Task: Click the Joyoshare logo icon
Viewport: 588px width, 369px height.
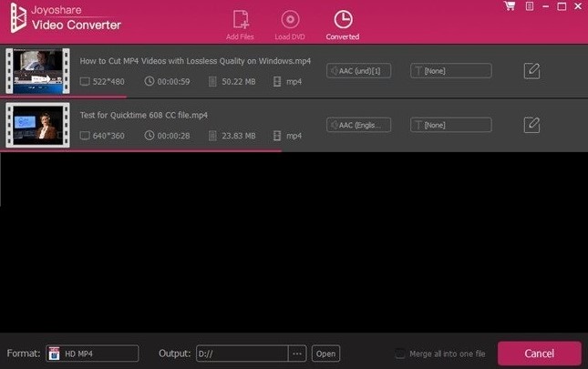Action: [x=18, y=17]
